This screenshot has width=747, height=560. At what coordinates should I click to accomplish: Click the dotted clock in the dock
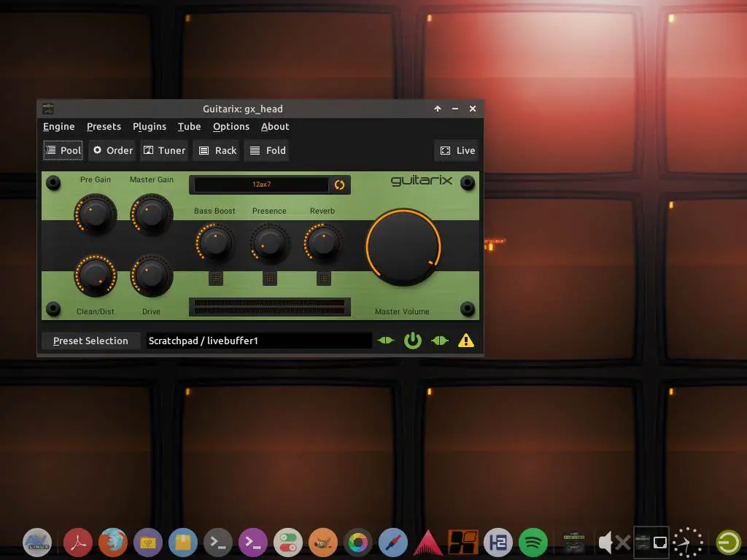coord(687,542)
